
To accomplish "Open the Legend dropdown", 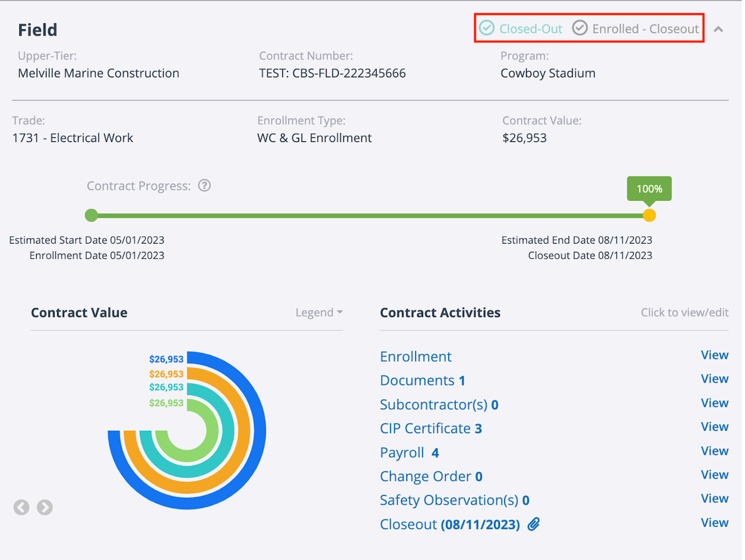I will [x=319, y=312].
